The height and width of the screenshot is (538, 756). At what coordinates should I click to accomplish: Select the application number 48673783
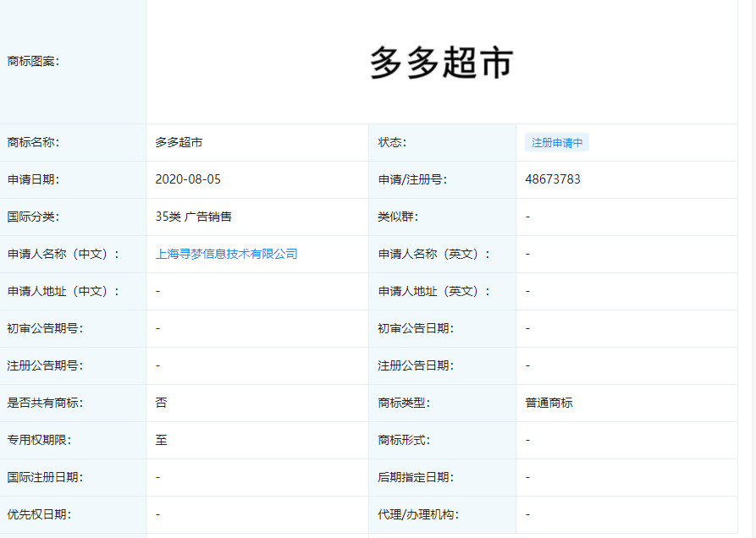coord(553,179)
